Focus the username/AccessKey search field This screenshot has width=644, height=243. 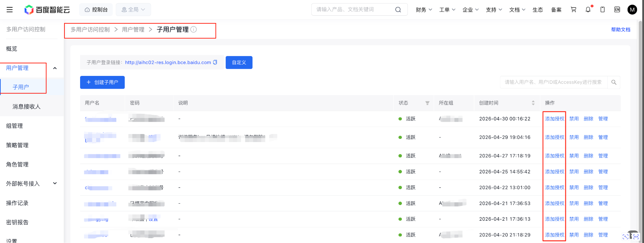click(x=554, y=82)
